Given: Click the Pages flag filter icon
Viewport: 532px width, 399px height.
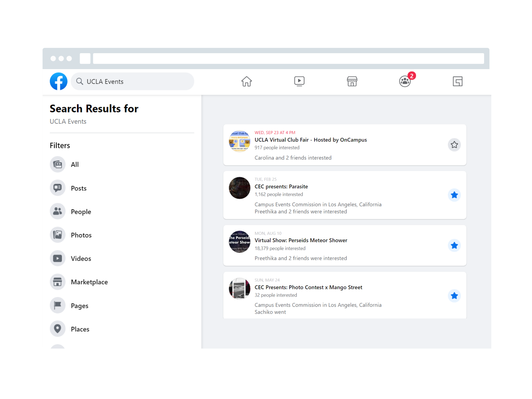Looking at the screenshot, I should click(58, 305).
